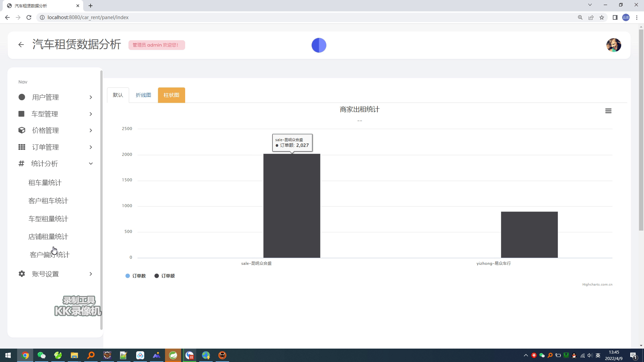Click the share page icon
The height and width of the screenshot is (362, 644).
pos(591,17)
